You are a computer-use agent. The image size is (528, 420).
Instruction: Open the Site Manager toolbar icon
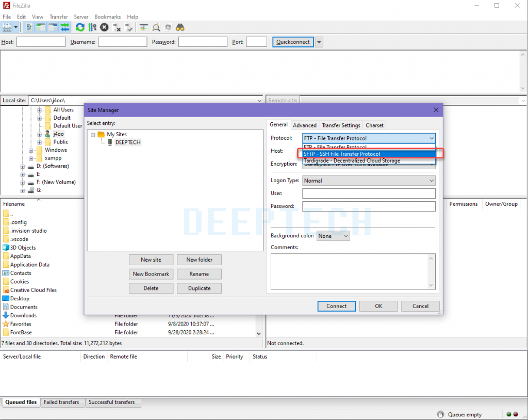point(7,27)
